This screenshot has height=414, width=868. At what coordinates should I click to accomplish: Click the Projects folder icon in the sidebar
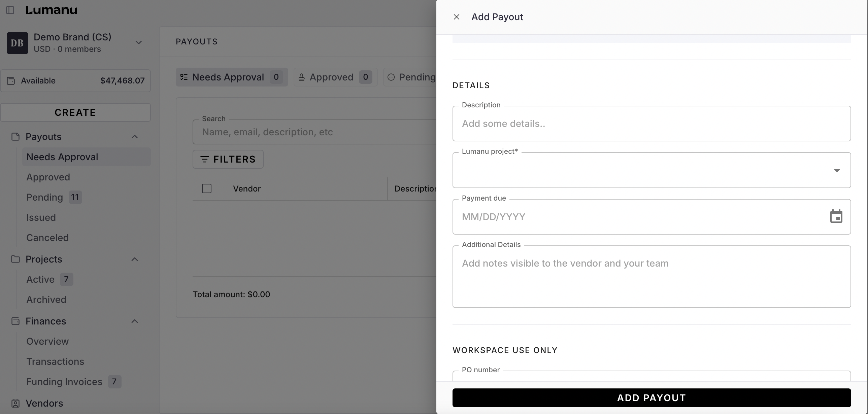(15, 259)
